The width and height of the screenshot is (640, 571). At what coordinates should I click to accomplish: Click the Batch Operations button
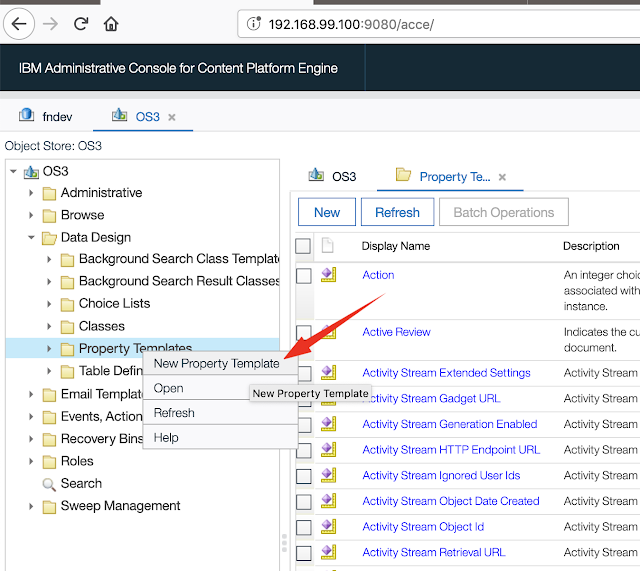pos(504,212)
